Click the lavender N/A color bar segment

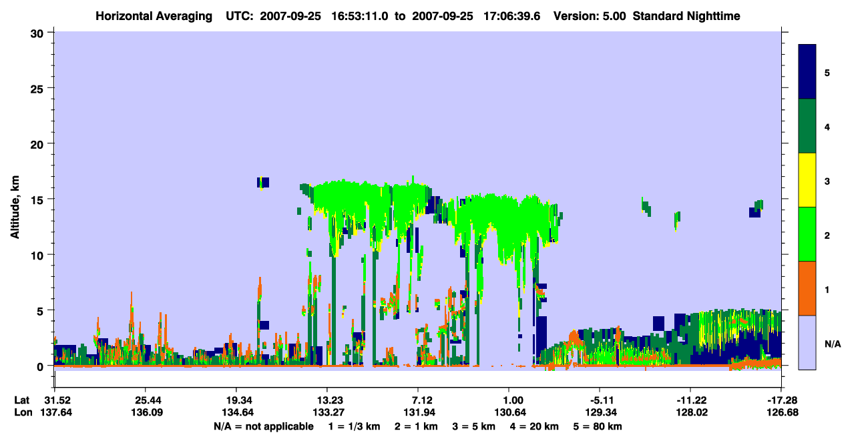click(807, 342)
